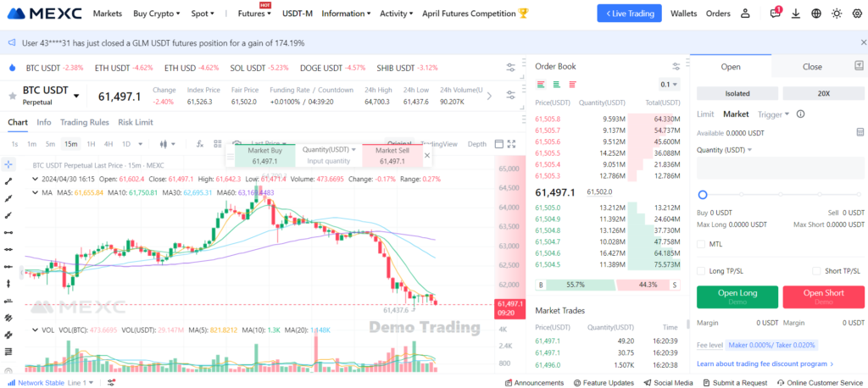Show combined buy and sell order book view
The height and width of the screenshot is (388, 868).
click(x=541, y=85)
